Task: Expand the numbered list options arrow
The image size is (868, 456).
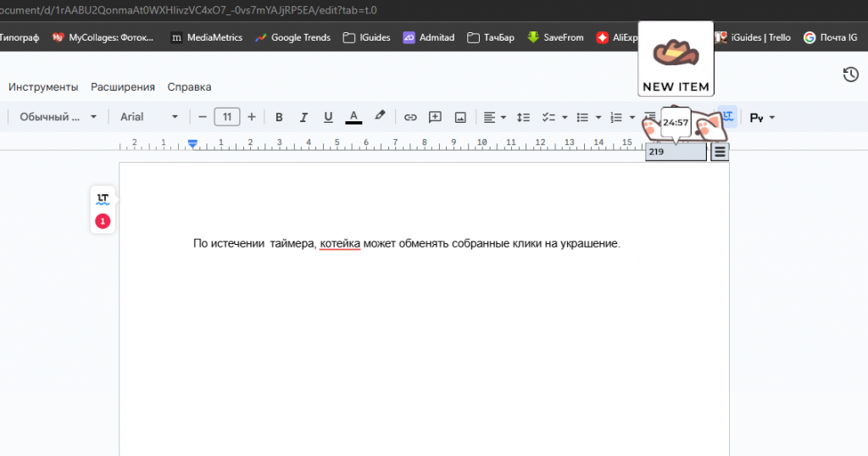Action: click(x=632, y=117)
